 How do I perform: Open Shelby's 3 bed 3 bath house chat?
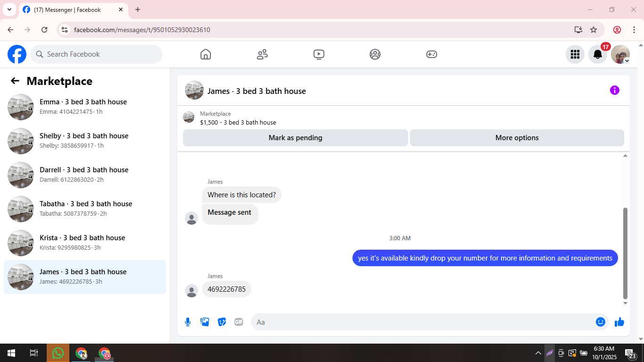pos(85,141)
